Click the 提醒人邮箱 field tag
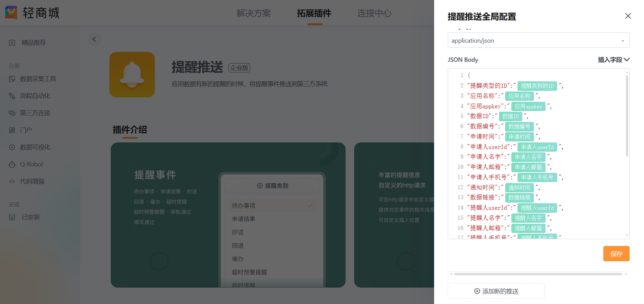644x304 pixels. 528,228
